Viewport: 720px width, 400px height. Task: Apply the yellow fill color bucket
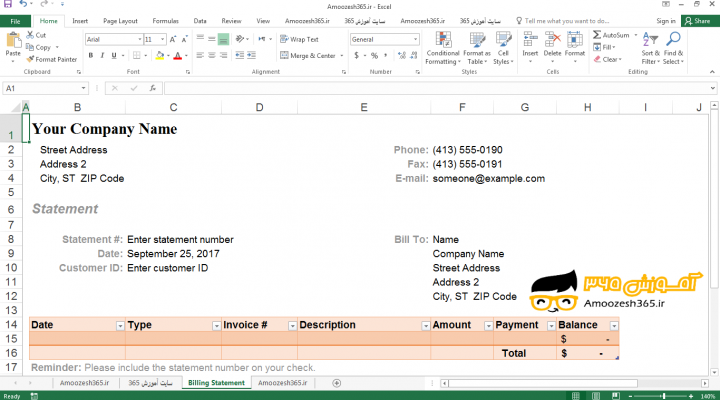160,56
